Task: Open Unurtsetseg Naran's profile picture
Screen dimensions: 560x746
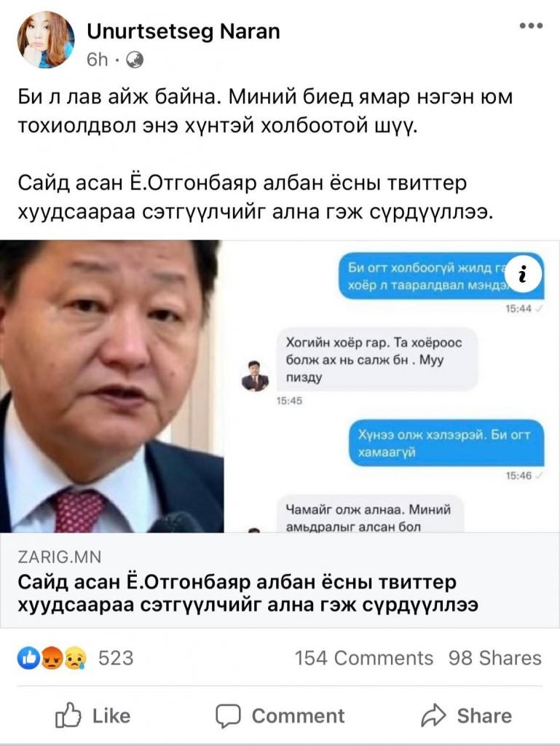Action: tap(46, 40)
